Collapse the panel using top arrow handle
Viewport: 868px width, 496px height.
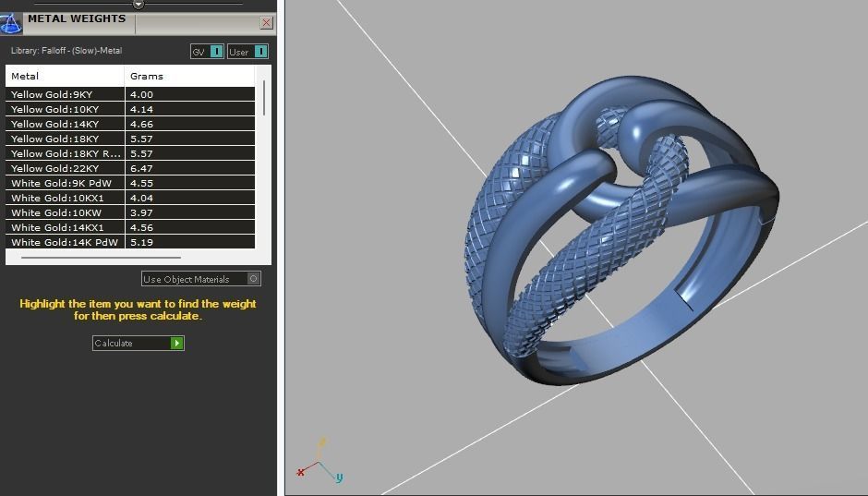[x=139, y=5]
